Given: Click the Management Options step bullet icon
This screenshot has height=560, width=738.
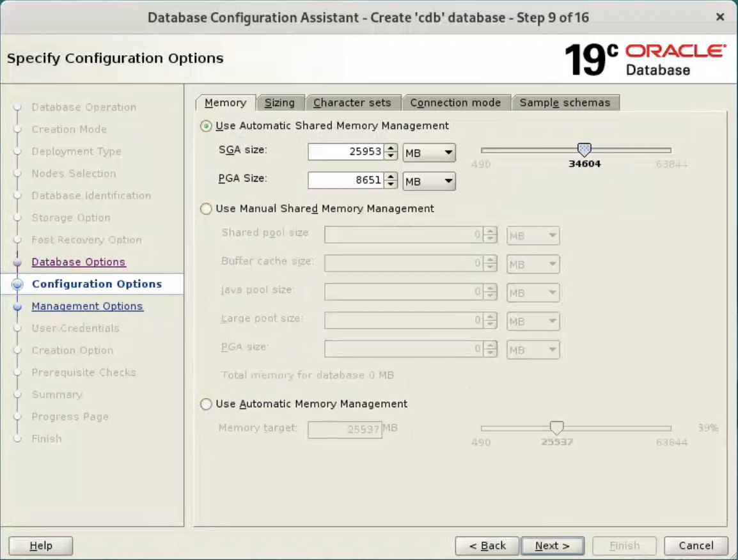Looking at the screenshot, I should pos(17,307).
